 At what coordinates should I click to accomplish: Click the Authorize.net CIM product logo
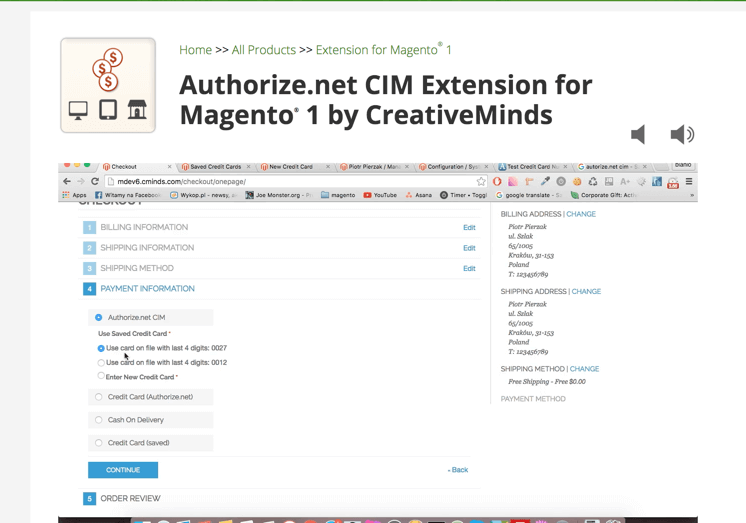(x=108, y=86)
